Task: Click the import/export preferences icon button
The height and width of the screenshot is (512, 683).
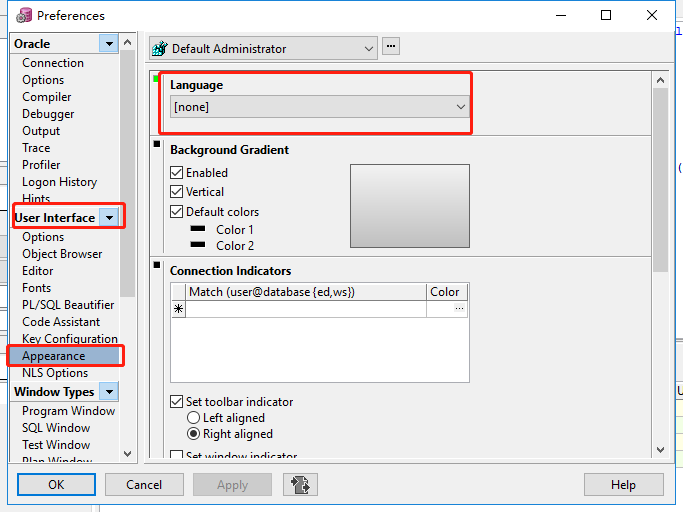Action: (300, 485)
